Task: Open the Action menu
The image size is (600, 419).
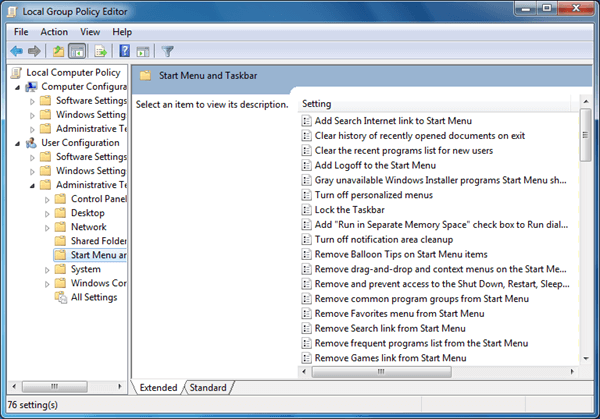Action: coord(54,32)
